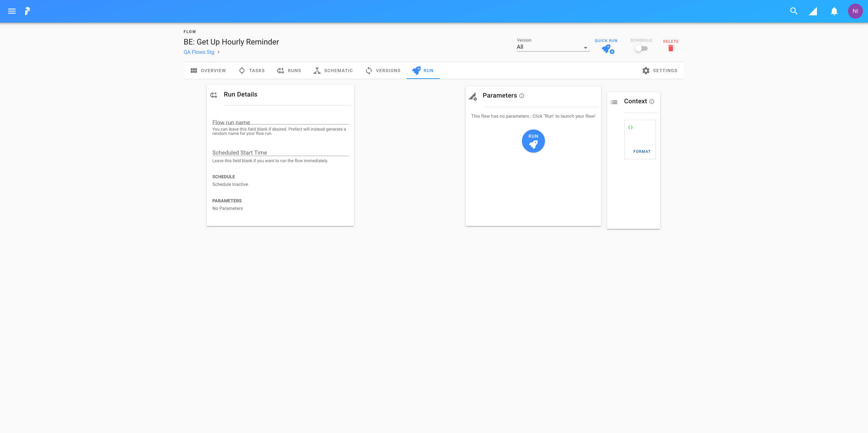
Task: Open the Quick Run rocket icon
Action: [607, 48]
